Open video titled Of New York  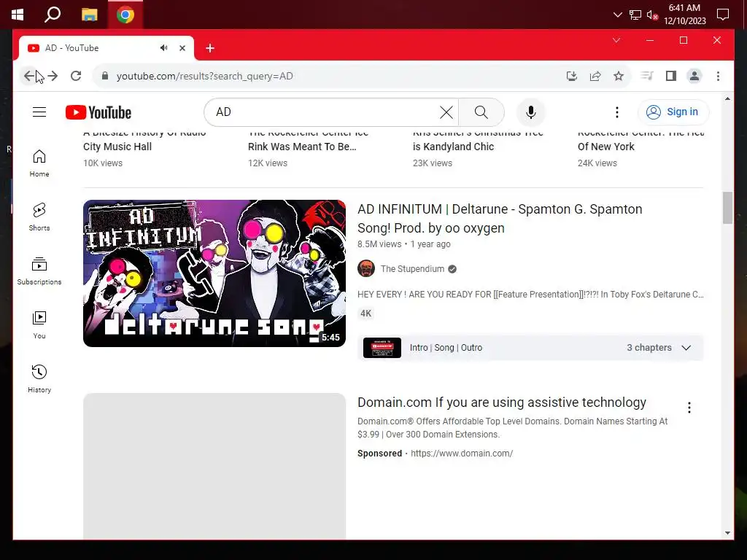(x=606, y=147)
